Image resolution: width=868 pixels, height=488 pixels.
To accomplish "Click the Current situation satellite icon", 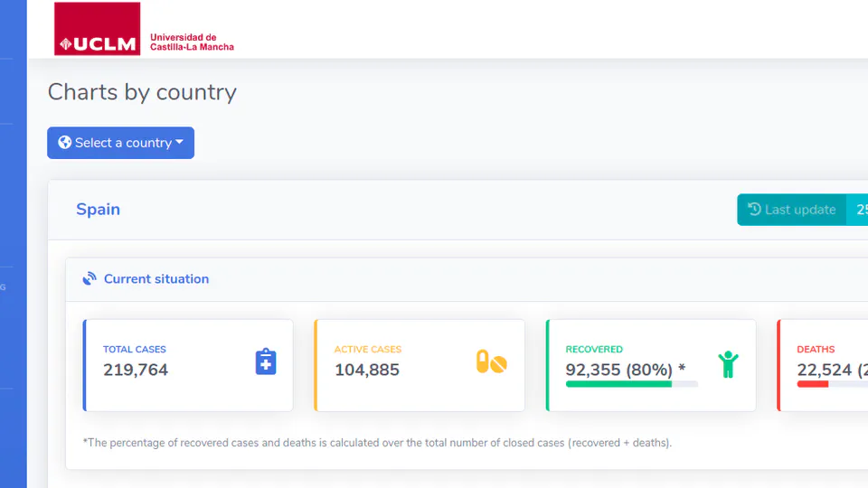I will point(90,278).
